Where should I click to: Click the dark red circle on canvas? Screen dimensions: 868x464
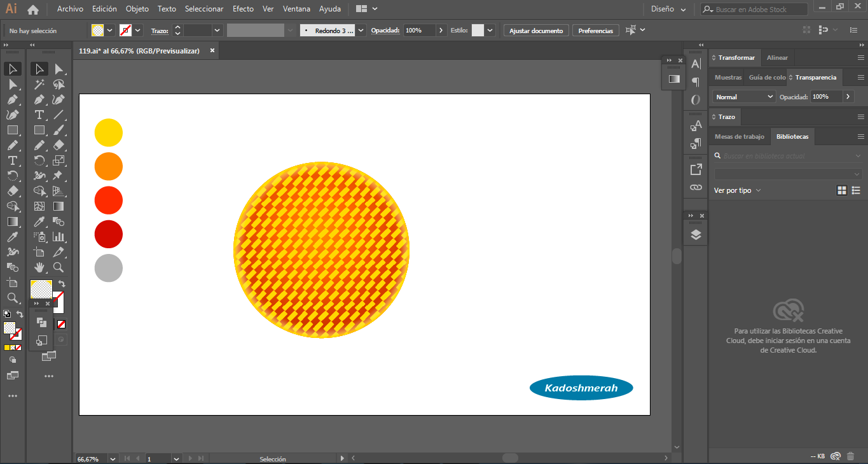tap(109, 234)
